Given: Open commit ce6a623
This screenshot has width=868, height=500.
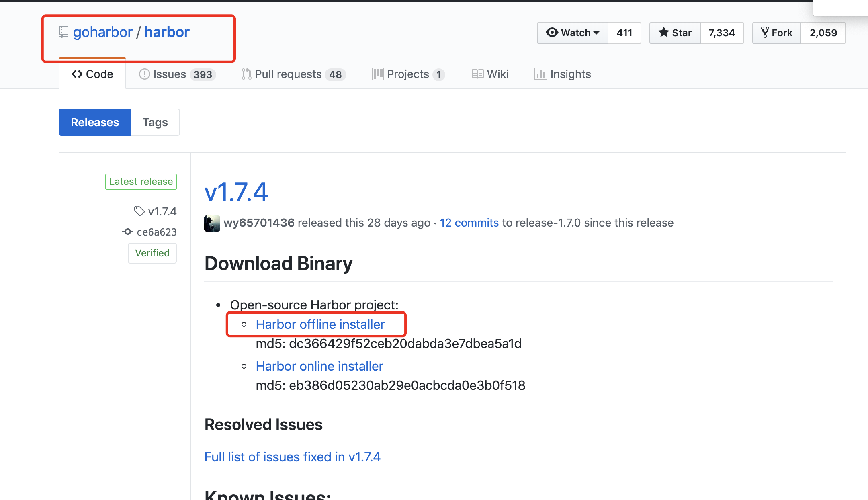Looking at the screenshot, I should pos(156,232).
